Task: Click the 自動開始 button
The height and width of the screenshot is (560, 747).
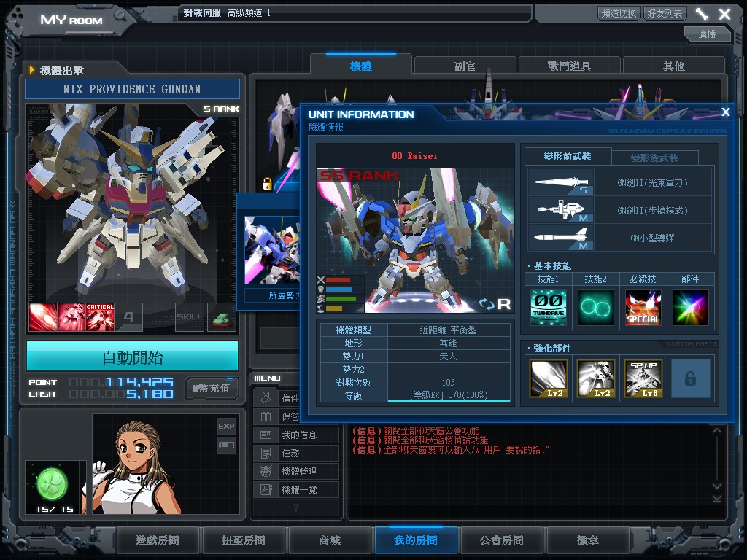Action: tap(133, 356)
